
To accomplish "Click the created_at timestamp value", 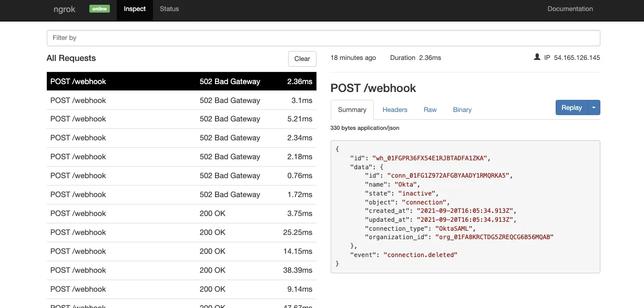I will click(x=465, y=211).
